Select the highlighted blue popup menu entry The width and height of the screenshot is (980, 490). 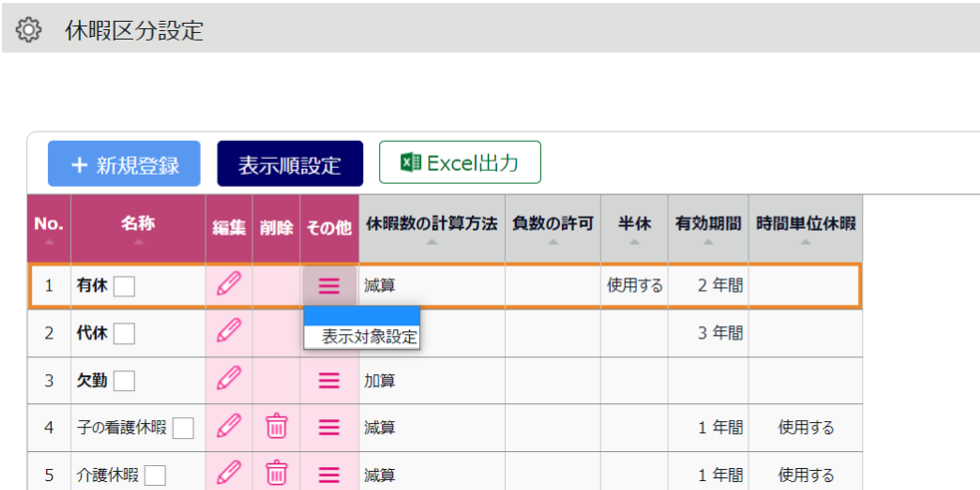tap(362, 316)
